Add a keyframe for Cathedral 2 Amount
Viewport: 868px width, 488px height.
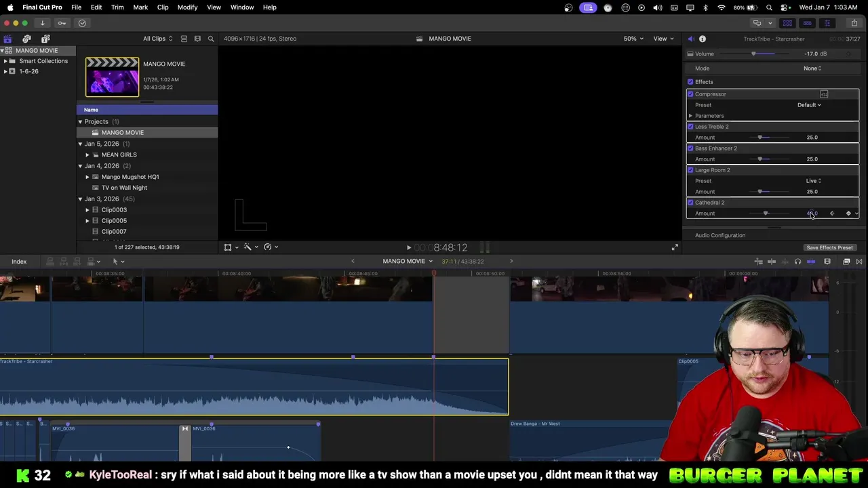(848, 213)
